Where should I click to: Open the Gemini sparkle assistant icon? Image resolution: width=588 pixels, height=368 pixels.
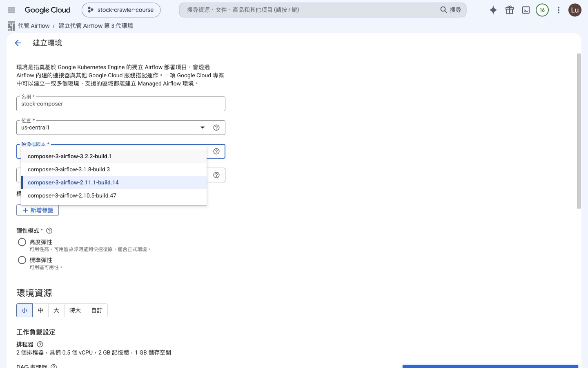pos(493,10)
